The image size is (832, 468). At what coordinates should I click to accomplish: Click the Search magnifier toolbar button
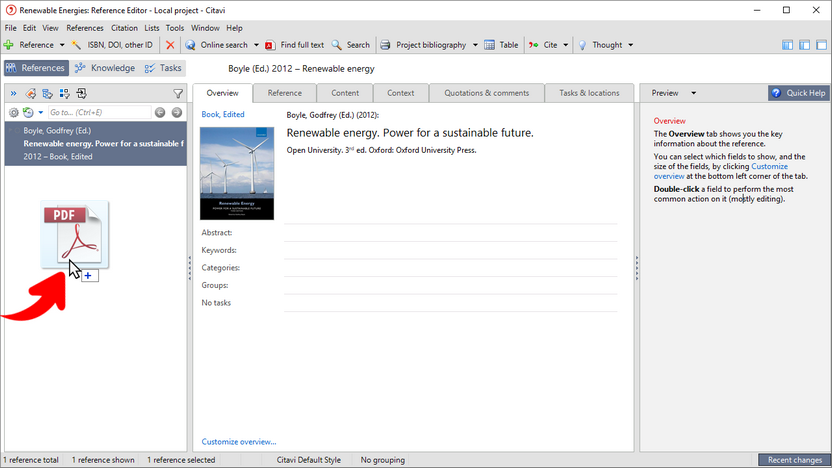click(351, 45)
